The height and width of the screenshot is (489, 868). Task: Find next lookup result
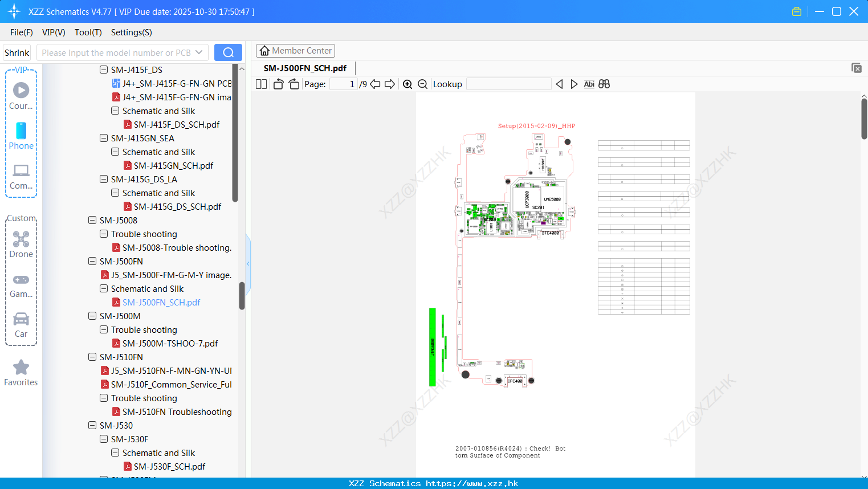574,84
